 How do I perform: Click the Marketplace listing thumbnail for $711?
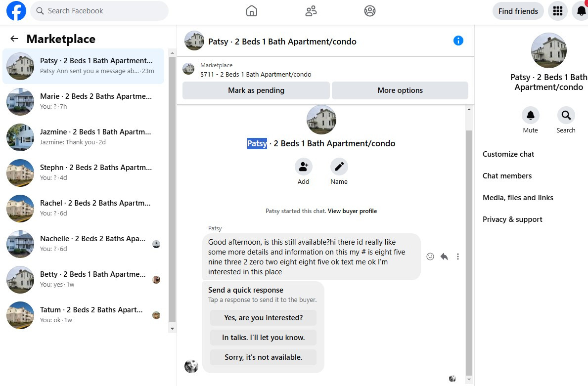coord(188,69)
